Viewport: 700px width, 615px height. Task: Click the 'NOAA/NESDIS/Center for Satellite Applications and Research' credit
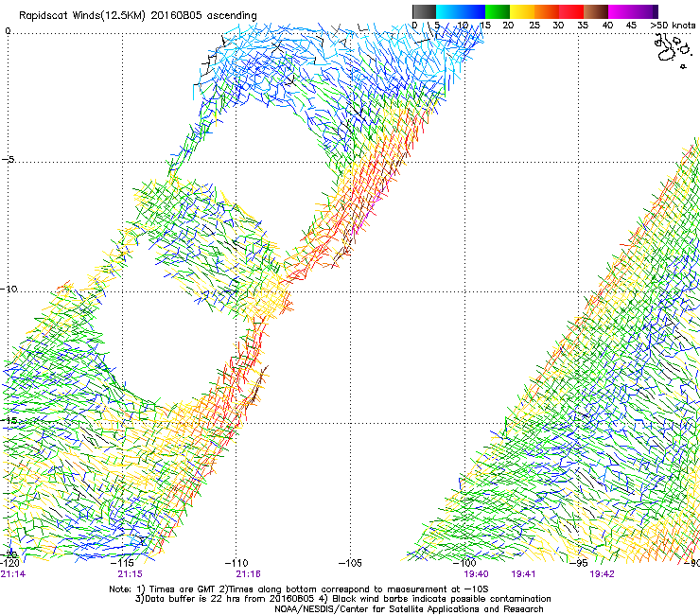click(x=409, y=609)
